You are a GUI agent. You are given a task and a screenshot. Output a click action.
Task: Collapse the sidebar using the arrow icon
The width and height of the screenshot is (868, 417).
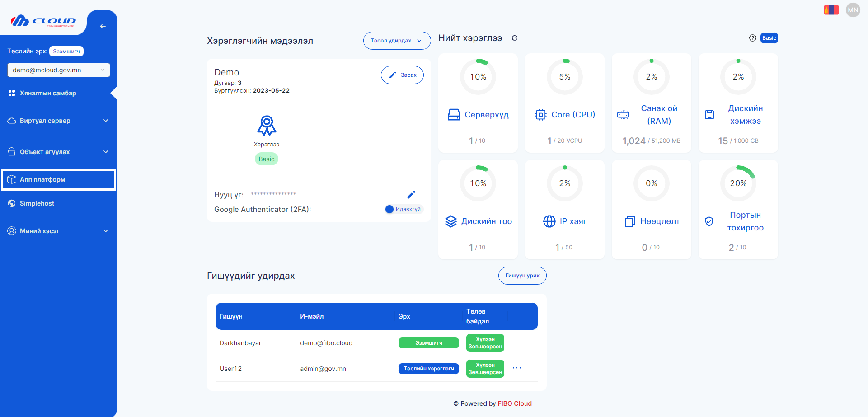[102, 26]
